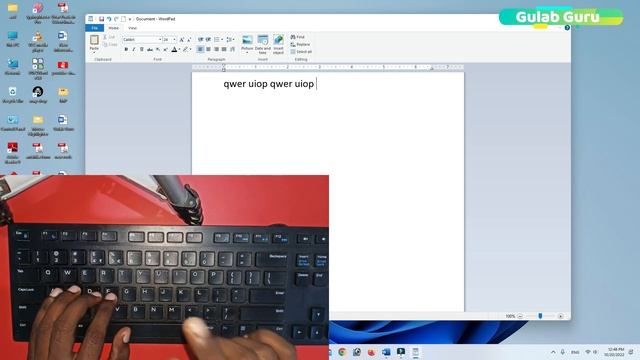Select Control Panel desktop icon
This screenshot has height=360, width=640.
click(13, 123)
